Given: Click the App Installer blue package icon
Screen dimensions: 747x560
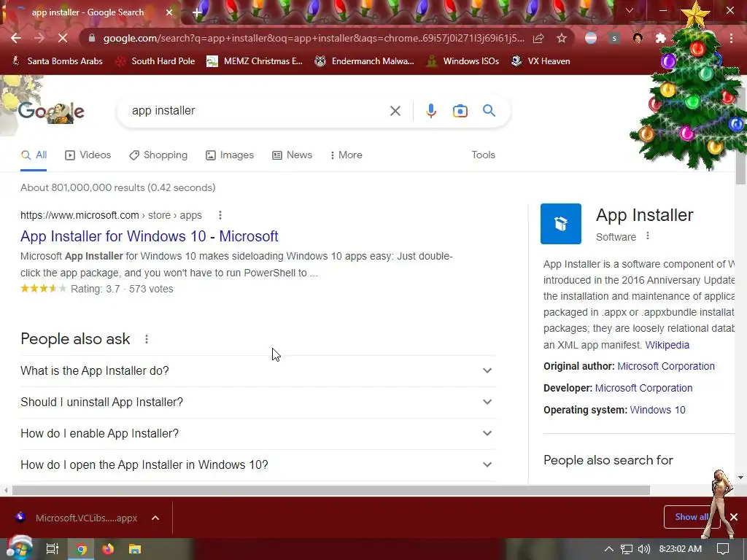Looking at the screenshot, I should tap(561, 224).
